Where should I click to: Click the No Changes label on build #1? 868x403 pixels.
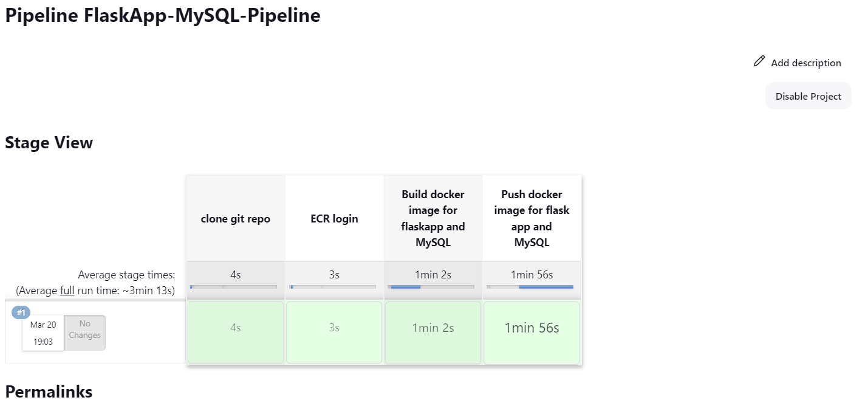[x=84, y=332]
